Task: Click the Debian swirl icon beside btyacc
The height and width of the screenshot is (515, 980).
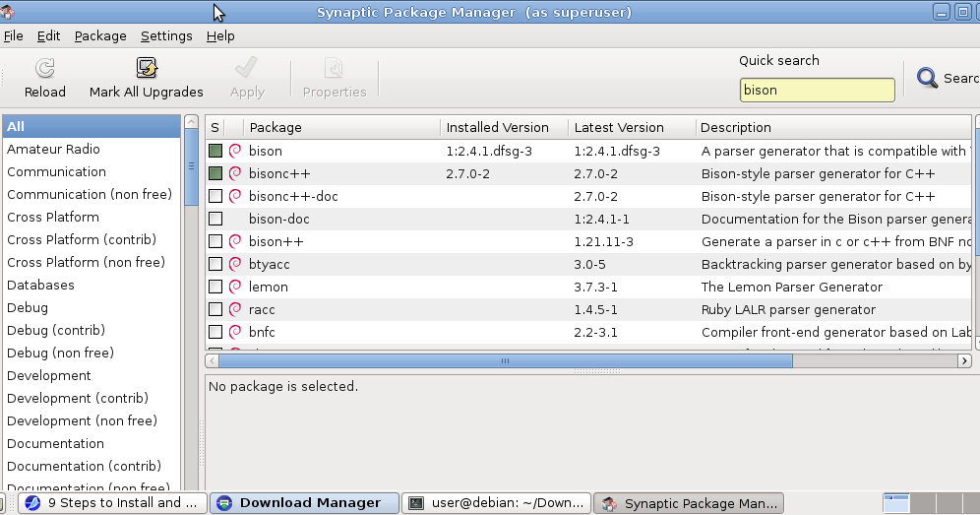Action: [x=235, y=264]
